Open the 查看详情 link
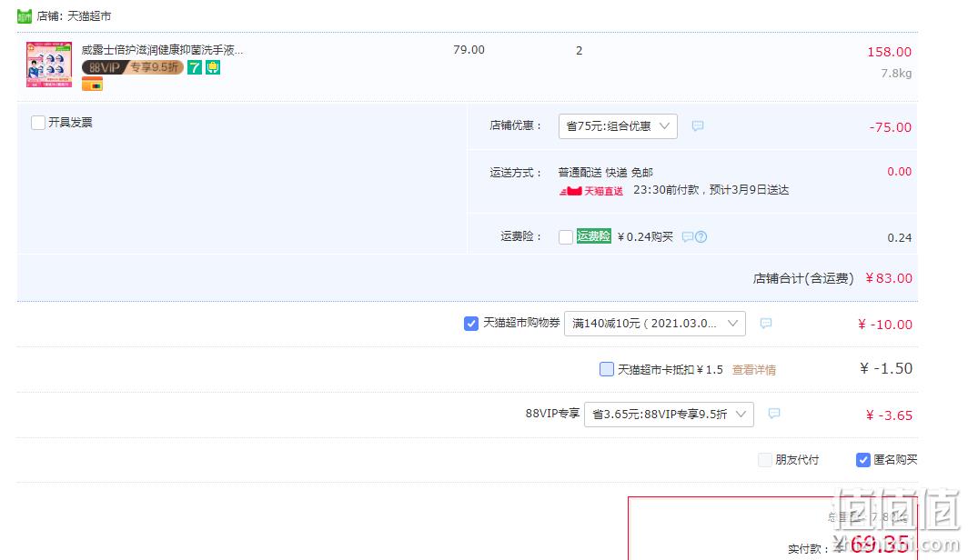968x560 pixels. click(x=754, y=369)
